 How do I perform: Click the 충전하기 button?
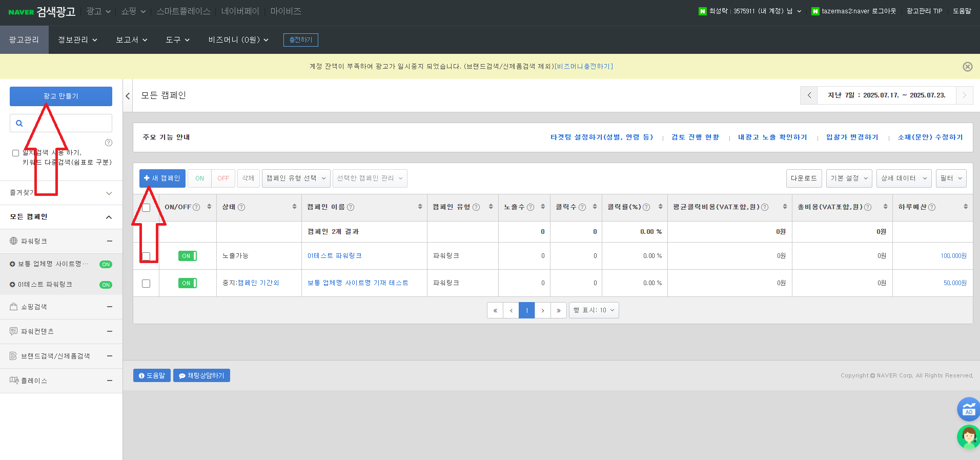tap(301, 39)
